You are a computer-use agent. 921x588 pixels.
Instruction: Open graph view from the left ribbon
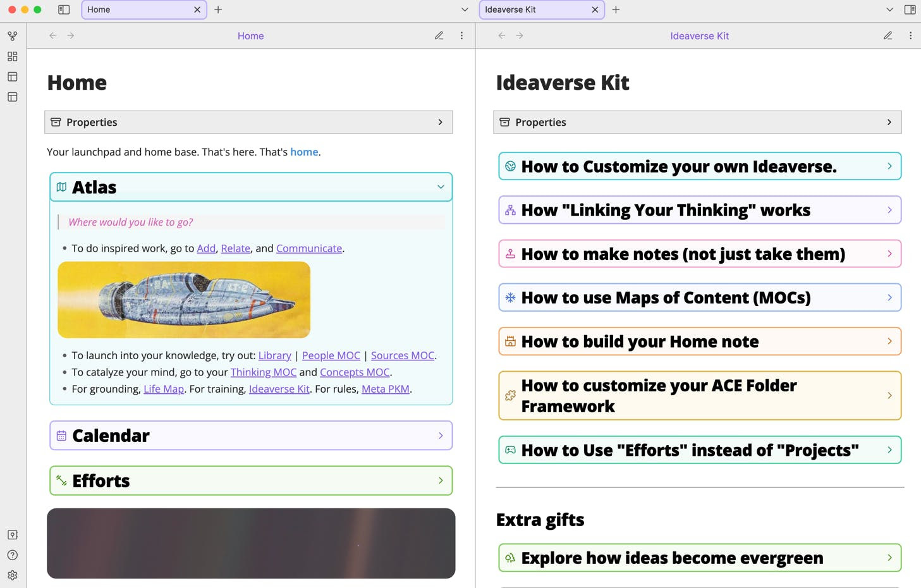pos(13,36)
